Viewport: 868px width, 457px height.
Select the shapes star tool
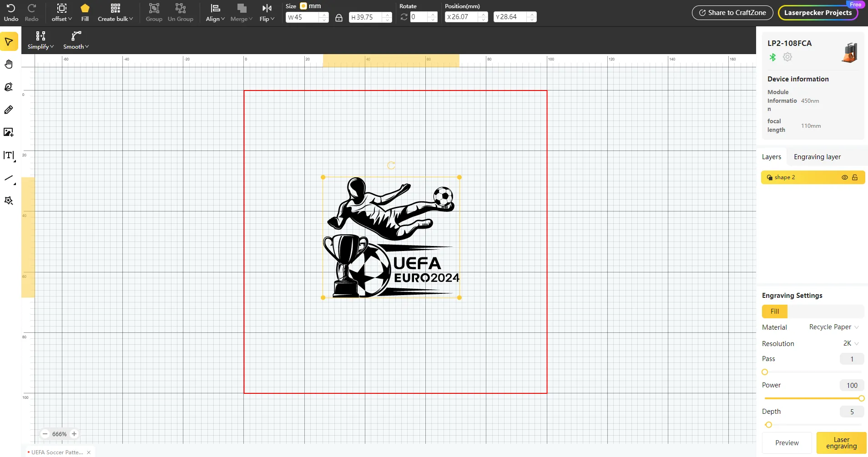coord(9,201)
